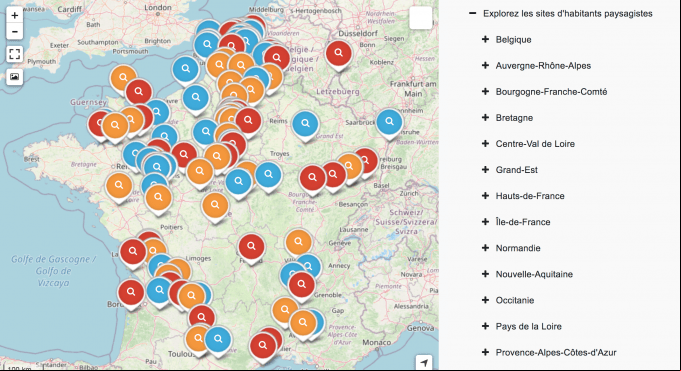This screenshot has width=681, height=371.
Task: Expand the Bretagne plus icon
Action: coord(486,118)
